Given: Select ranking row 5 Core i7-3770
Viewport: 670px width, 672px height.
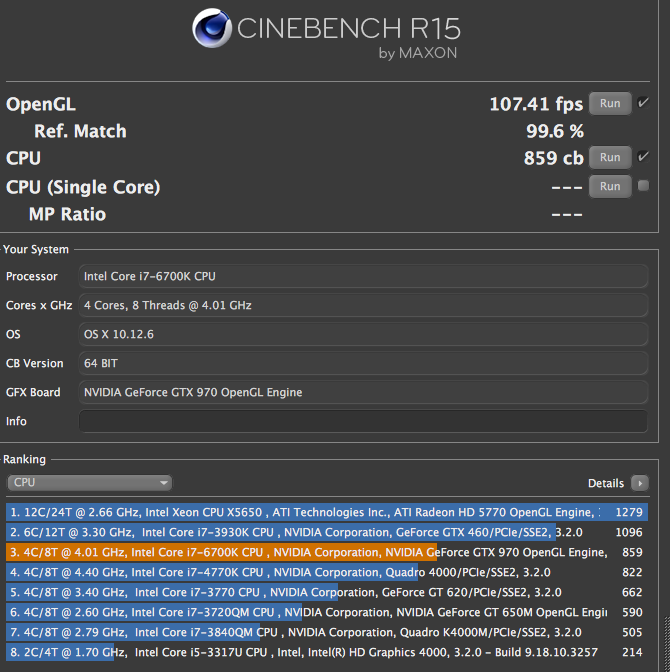Looking at the screenshot, I should (327, 592).
